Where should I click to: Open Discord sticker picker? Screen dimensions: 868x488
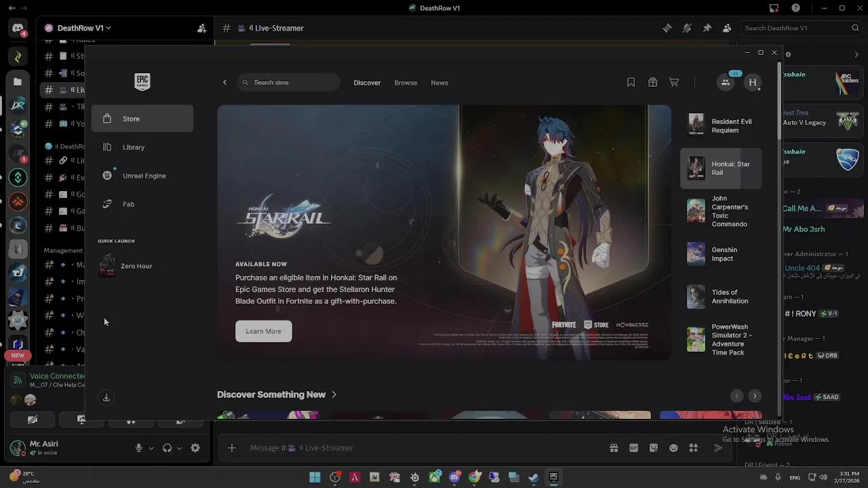pos(654,448)
